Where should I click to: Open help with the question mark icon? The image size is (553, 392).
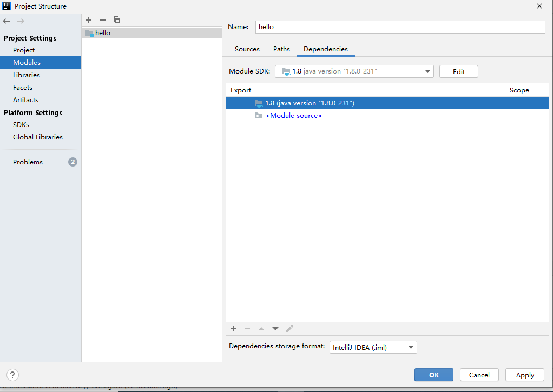[x=12, y=375]
